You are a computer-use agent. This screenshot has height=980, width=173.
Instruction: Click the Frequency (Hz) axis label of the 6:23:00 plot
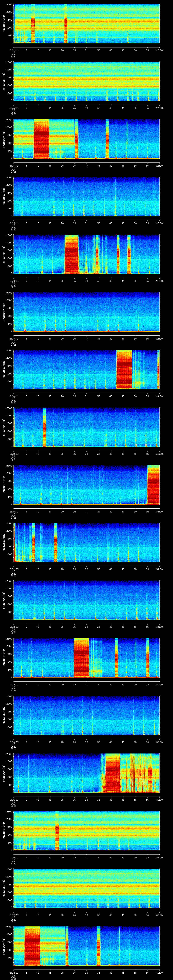[4, 81]
